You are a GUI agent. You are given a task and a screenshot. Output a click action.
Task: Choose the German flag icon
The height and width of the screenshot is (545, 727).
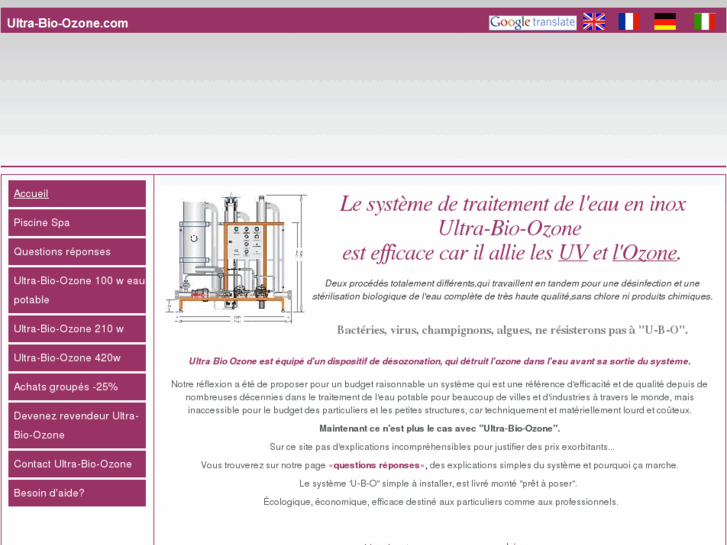665,22
